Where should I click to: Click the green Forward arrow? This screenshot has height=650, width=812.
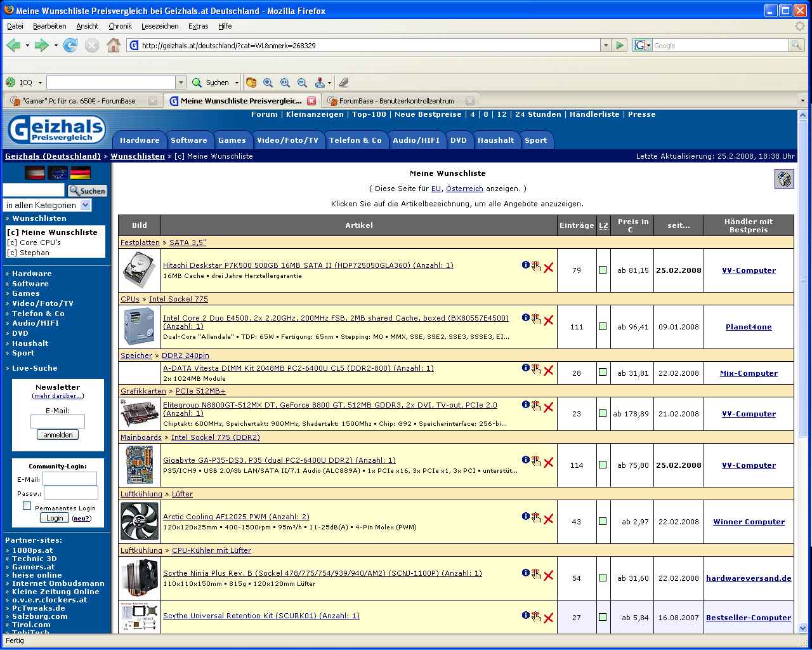point(41,45)
